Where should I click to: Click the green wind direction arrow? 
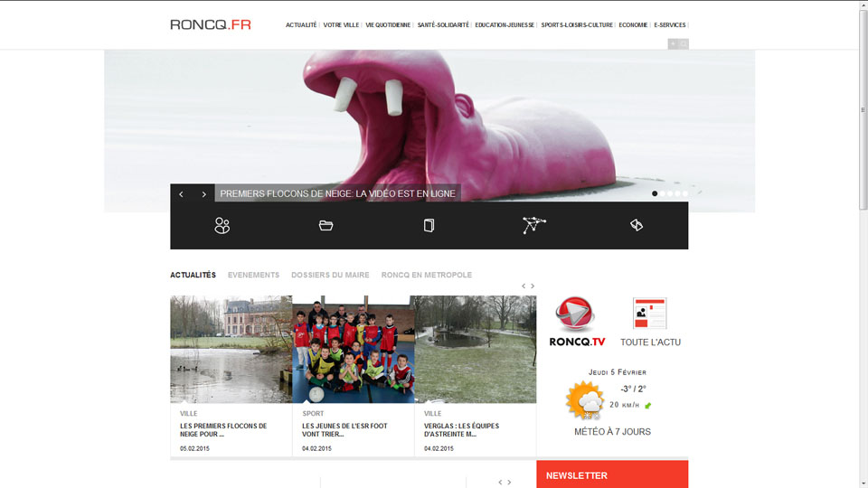(x=647, y=406)
